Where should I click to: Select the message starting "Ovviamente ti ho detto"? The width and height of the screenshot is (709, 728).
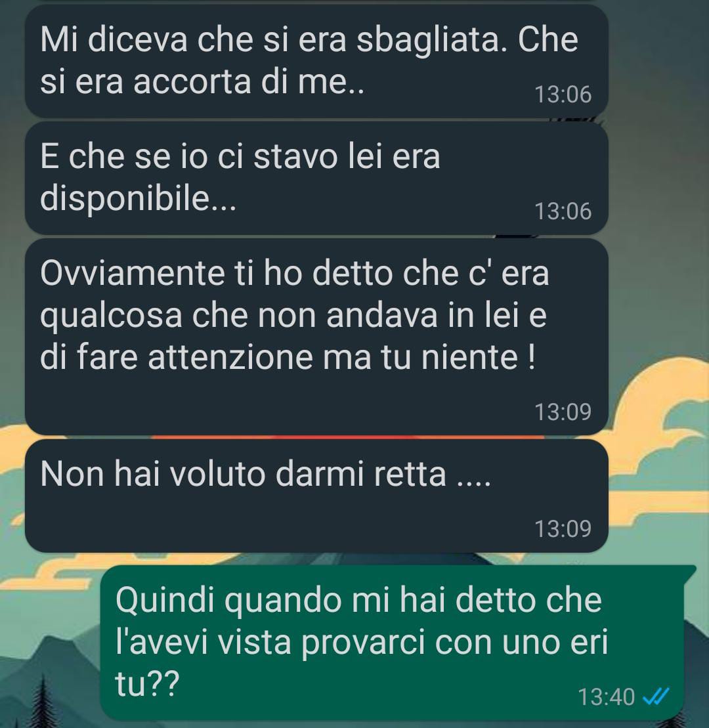pyautogui.click(x=316, y=337)
